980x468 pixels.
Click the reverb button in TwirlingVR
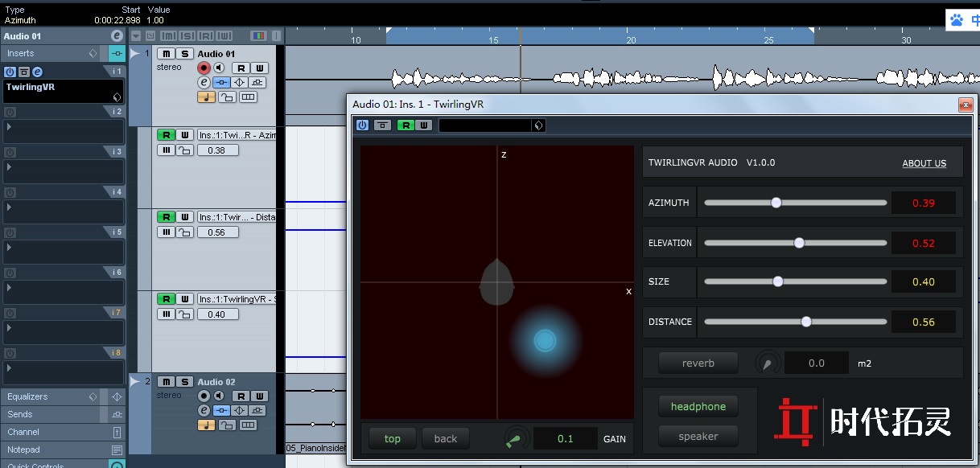(698, 363)
